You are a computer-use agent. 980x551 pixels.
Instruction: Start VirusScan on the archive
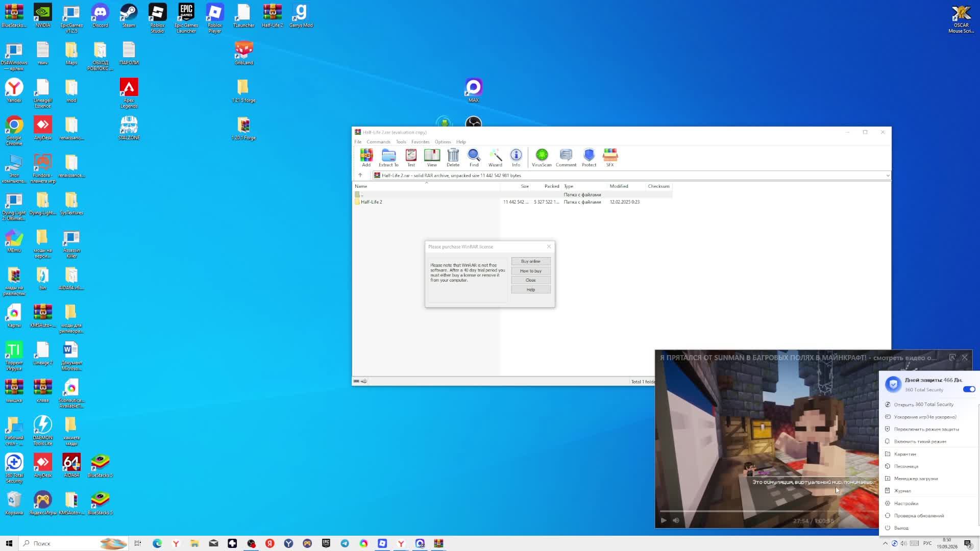[542, 158]
